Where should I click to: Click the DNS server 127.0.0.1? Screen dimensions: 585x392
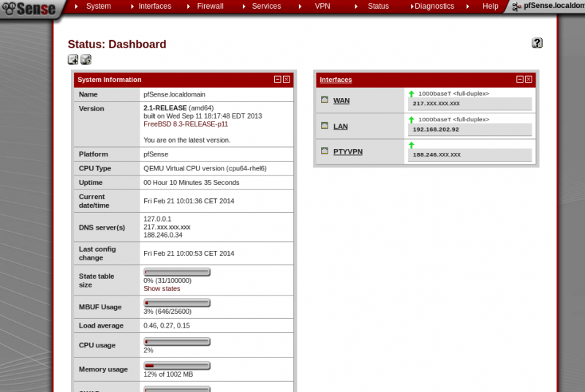[x=157, y=219]
